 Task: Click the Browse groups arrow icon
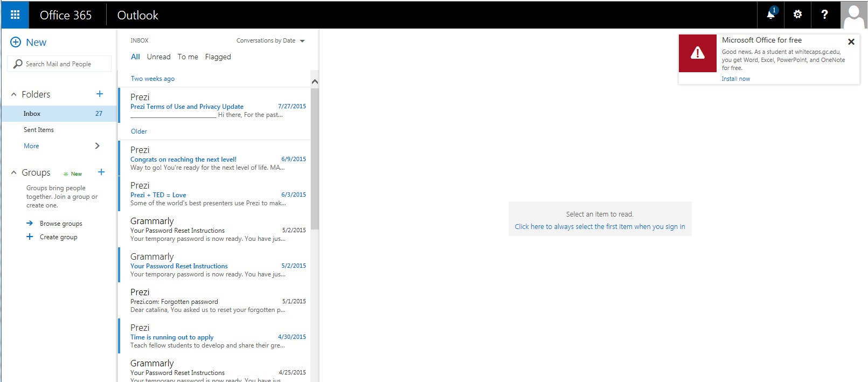(30, 223)
